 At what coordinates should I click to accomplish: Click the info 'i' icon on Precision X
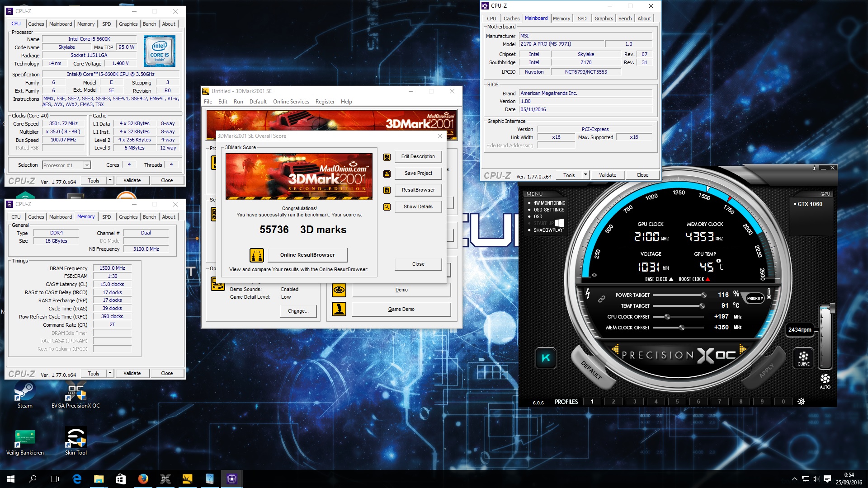pyautogui.click(x=814, y=168)
